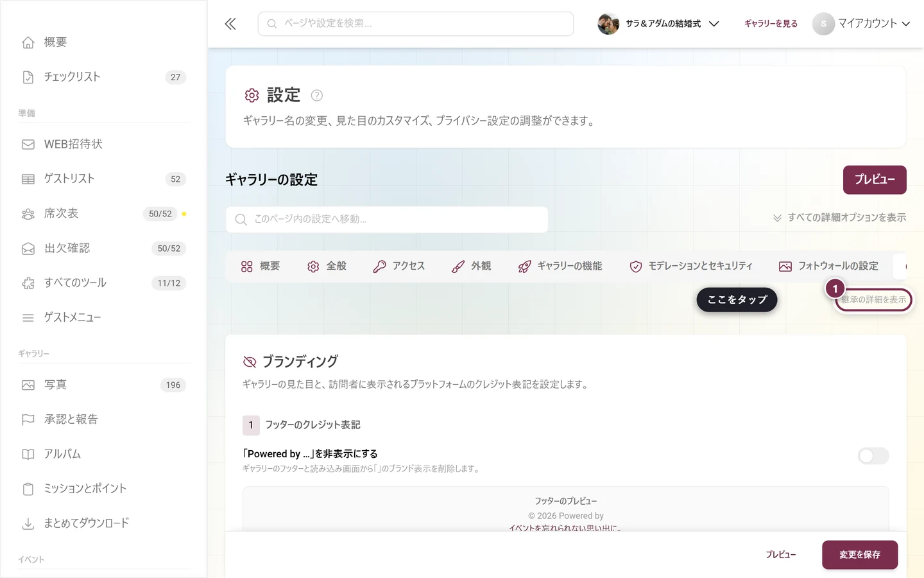Image resolution: width=924 pixels, height=578 pixels.
Task: Click the bottom bar プレビュー button
Action: (780, 555)
